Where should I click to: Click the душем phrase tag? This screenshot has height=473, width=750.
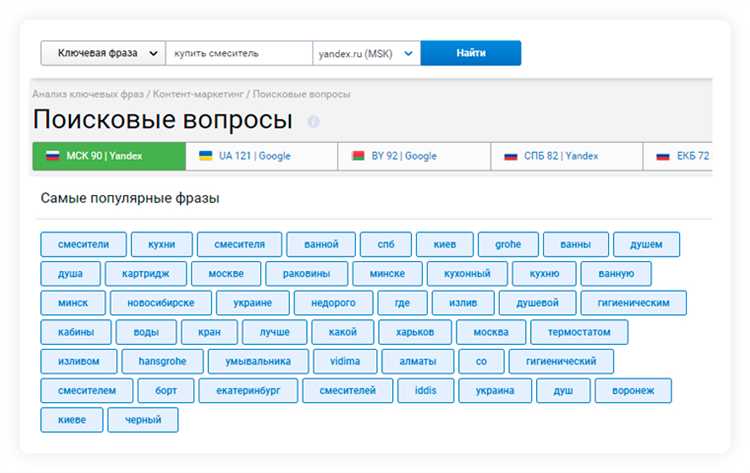point(646,244)
